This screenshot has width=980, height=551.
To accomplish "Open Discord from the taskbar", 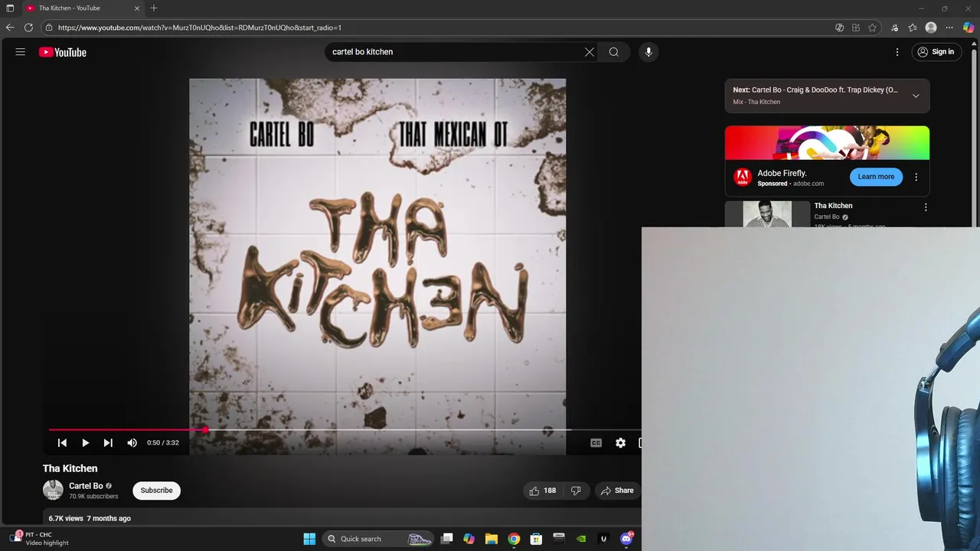I will click(x=626, y=539).
